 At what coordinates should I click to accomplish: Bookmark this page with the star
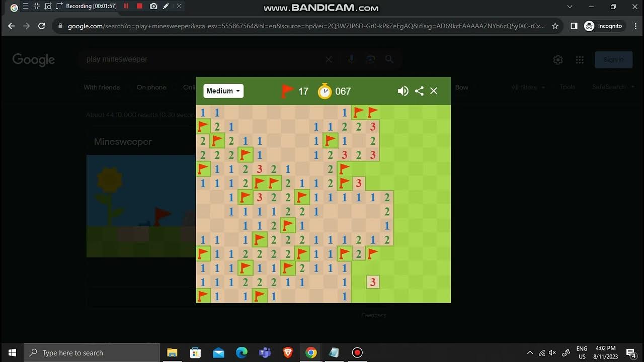coord(555,26)
